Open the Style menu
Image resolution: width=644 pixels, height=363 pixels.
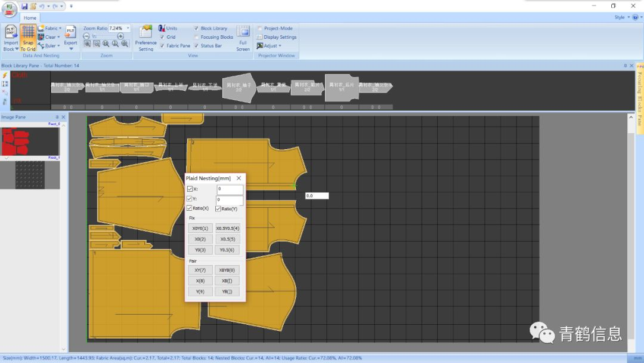pos(620,17)
